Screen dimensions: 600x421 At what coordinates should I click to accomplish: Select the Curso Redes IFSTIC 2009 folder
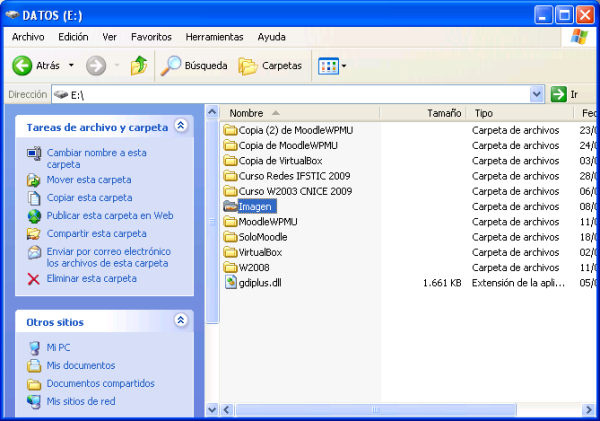tap(294, 176)
